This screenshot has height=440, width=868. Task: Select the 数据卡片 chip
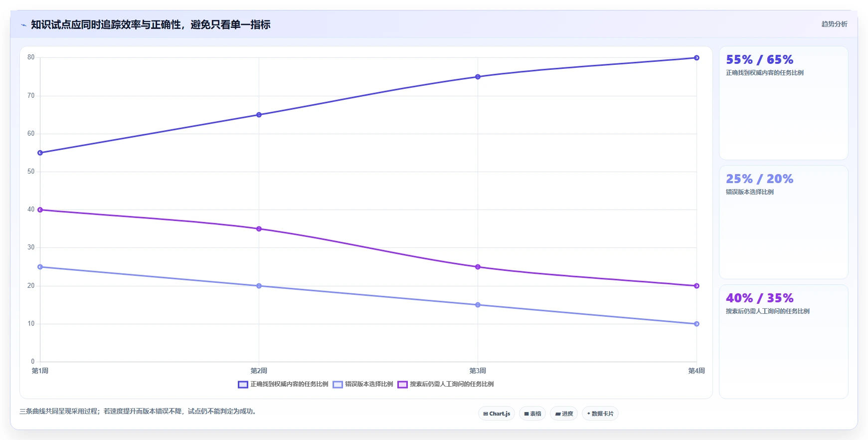600,414
